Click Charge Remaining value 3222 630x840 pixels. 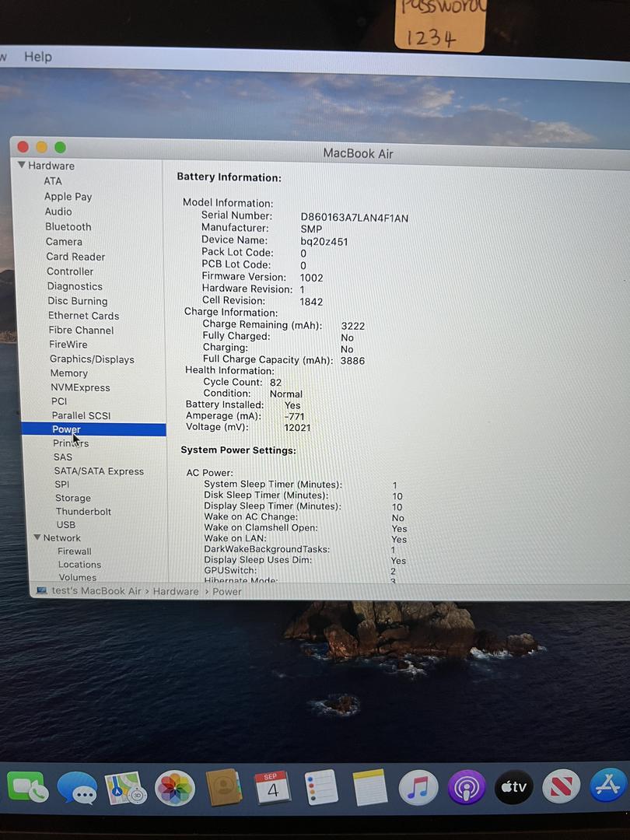(352, 326)
